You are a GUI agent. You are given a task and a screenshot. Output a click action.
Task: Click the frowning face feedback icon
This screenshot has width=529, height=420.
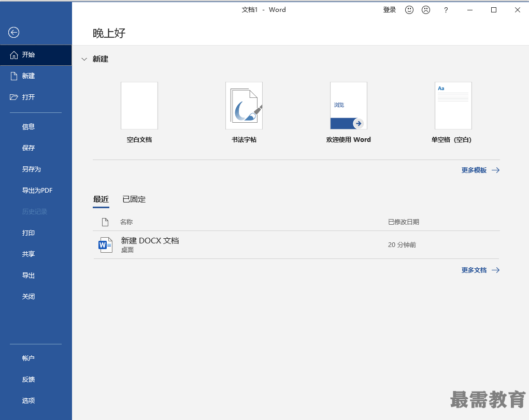426,10
